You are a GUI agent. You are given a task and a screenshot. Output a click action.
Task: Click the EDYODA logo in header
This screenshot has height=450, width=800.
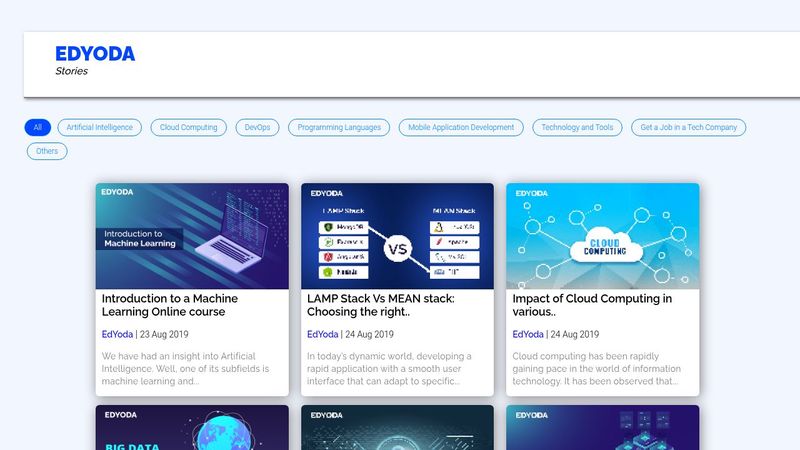[x=95, y=54]
